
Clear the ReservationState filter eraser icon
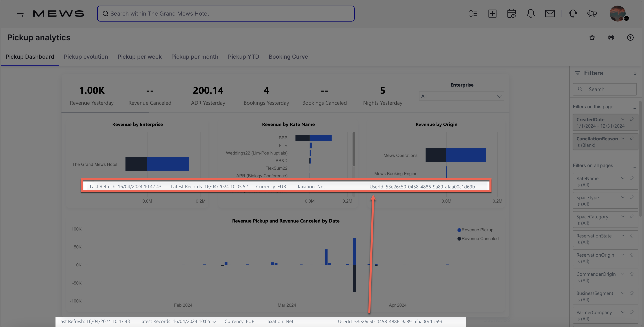coord(631,236)
